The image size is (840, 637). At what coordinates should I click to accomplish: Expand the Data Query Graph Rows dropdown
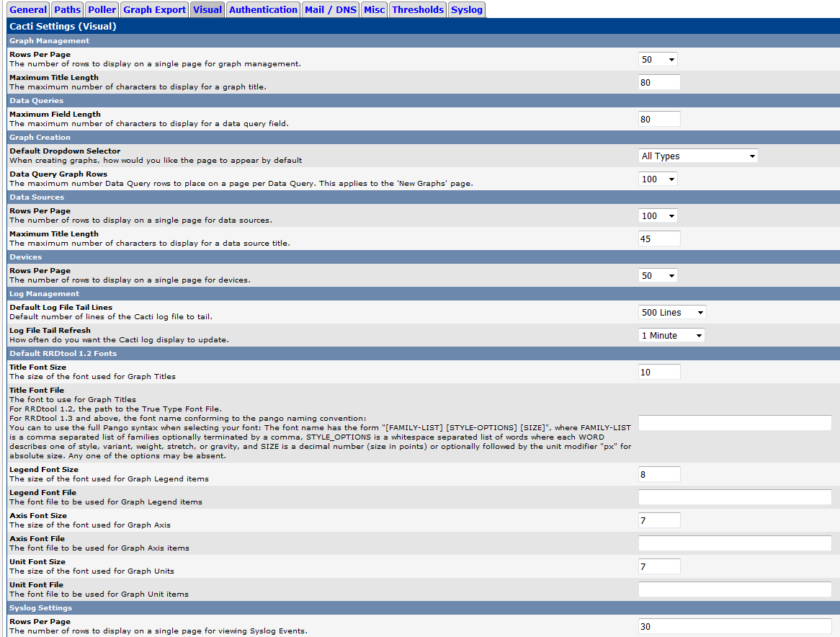click(658, 179)
